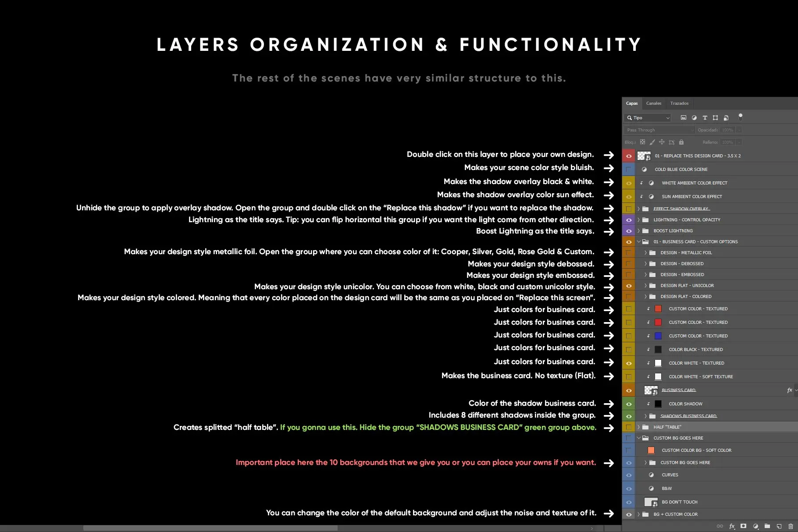Open the Tipo filter dropdown
The width and height of the screenshot is (798, 532).
click(x=647, y=118)
